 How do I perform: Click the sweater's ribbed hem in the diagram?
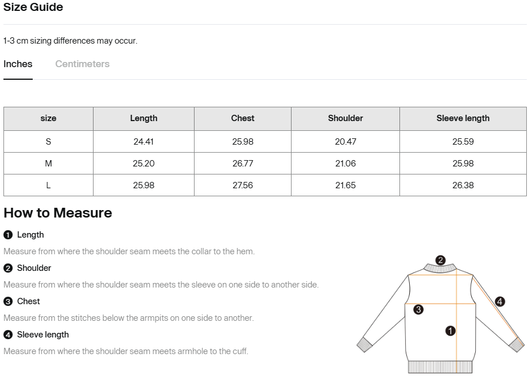pos(440,367)
